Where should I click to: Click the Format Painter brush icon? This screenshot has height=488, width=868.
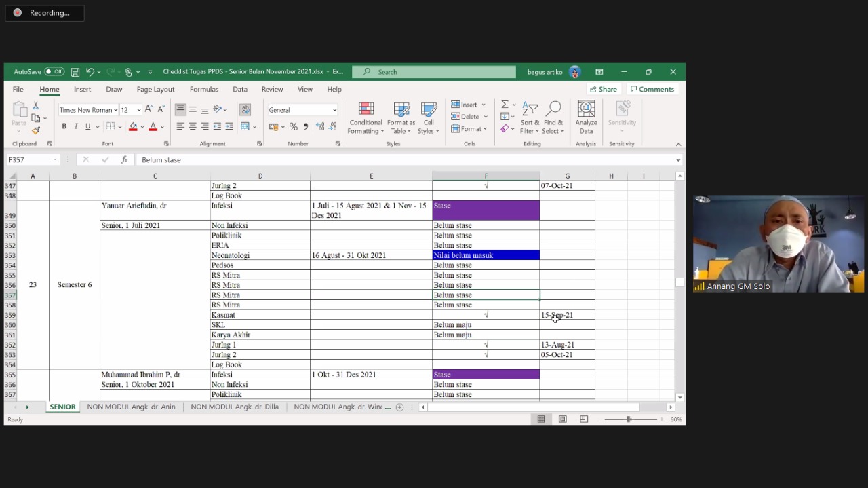(x=36, y=130)
